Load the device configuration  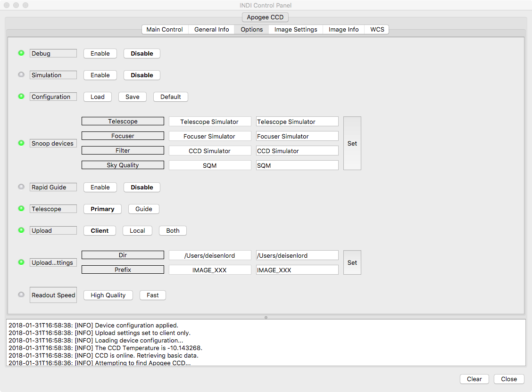pyautogui.click(x=97, y=97)
